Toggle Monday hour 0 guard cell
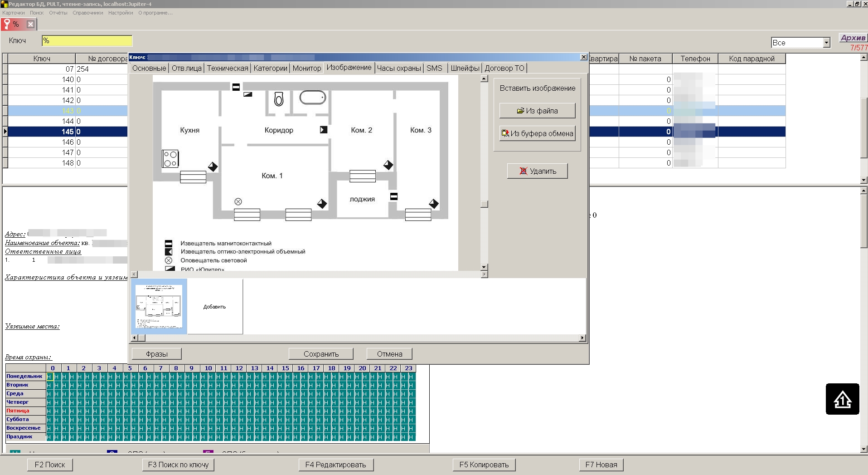 [x=49, y=377]
